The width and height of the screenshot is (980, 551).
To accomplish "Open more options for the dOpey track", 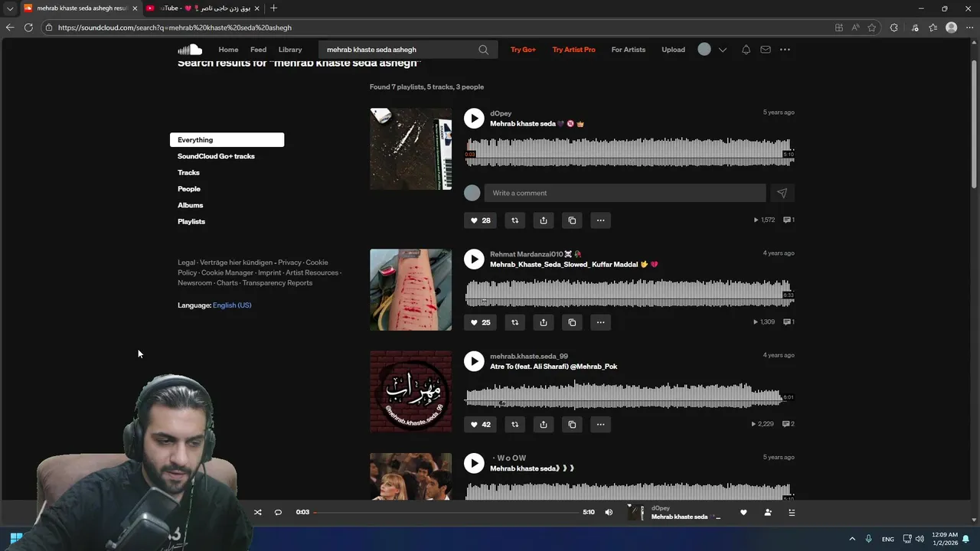I will click(600, 220).
